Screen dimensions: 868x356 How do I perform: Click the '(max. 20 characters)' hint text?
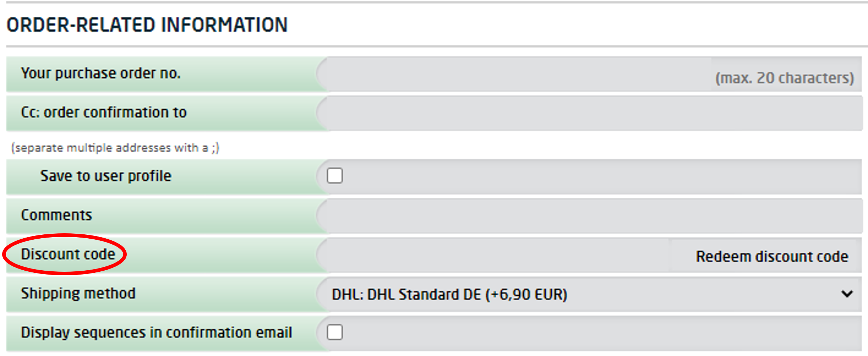[x=784, y=78]
